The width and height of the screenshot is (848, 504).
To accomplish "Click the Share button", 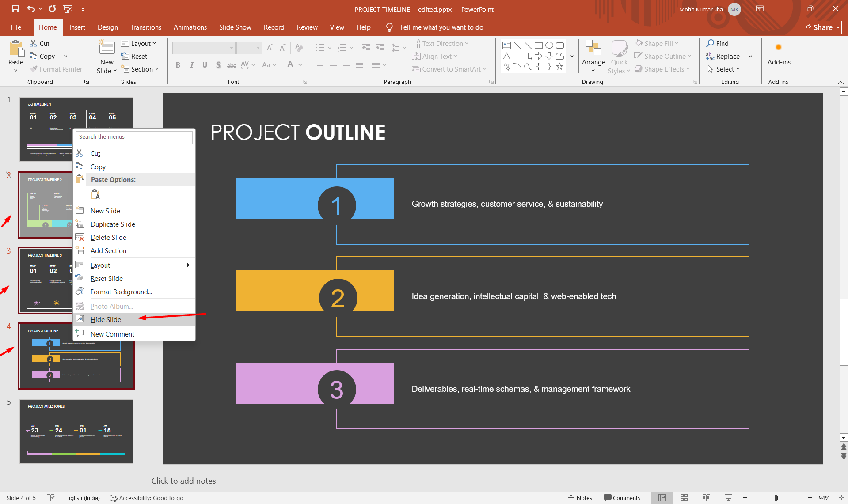I will click(821, 27).
